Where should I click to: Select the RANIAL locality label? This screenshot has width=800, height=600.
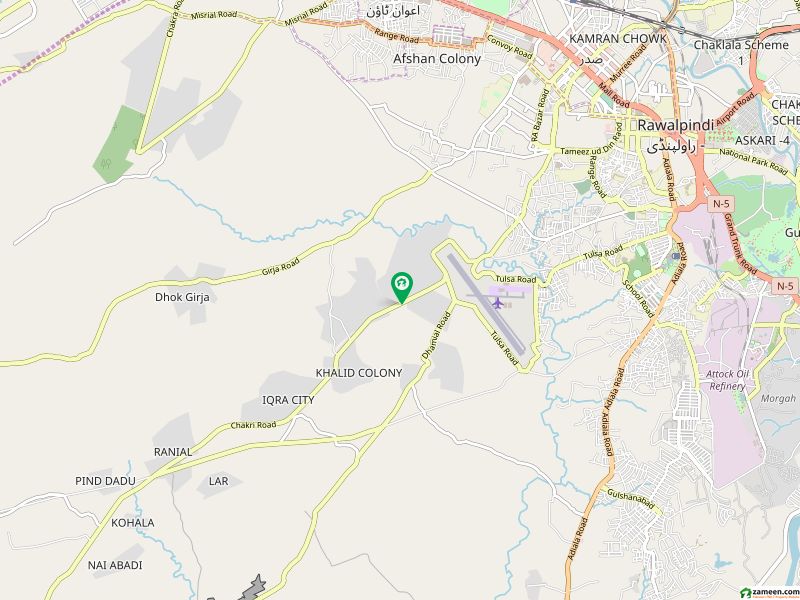pyautogui.click(x=173, y=452)
